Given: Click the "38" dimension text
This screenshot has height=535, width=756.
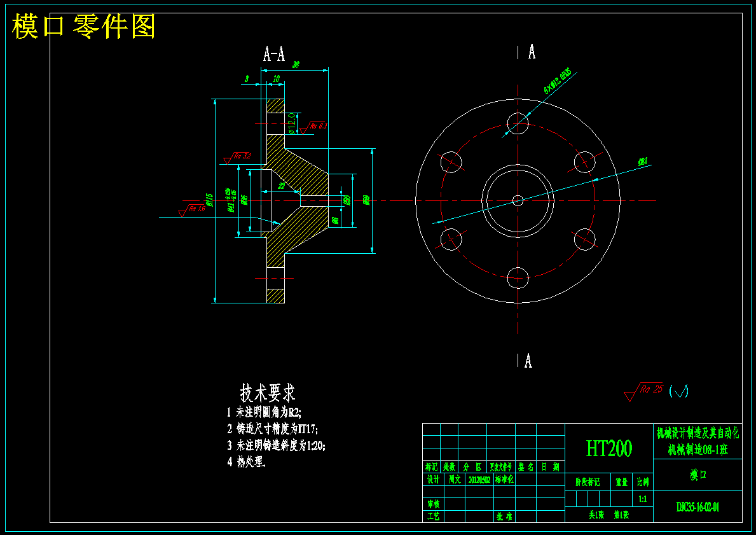Looking at the screenshot, I should [296, 64].
